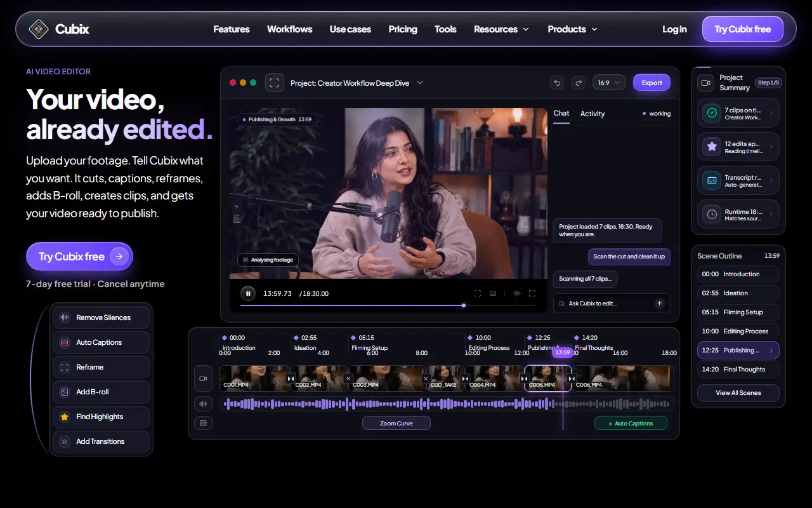Click the Export button
This screenshot has height=508, width=812.
652,83
